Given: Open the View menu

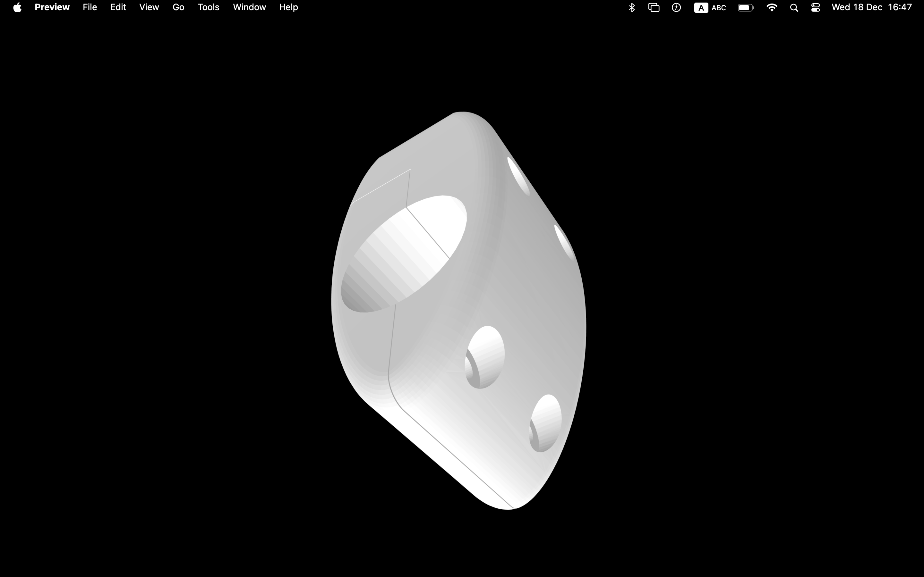Looking at the screenshot, I should pyautogui.click(x=149, y=7).
